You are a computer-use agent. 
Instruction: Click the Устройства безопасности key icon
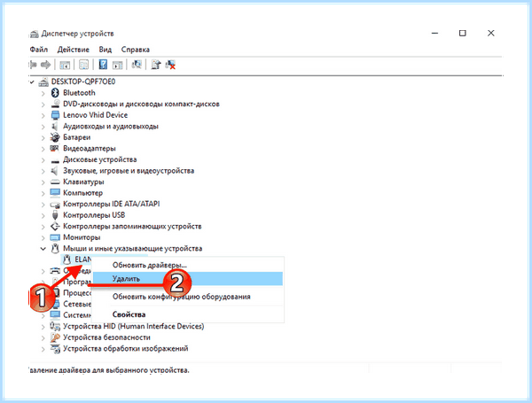click(55, 337)
